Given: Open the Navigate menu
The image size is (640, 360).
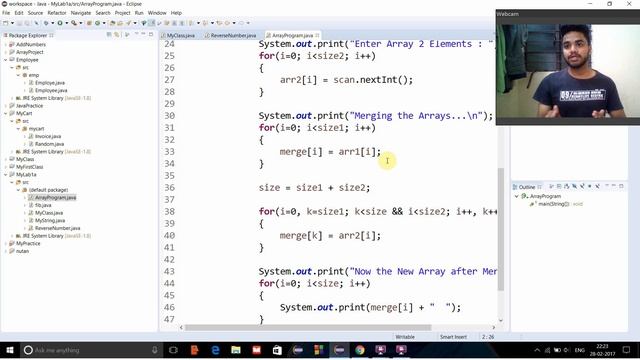Looking at the screenshot, I should click(81, 13).
